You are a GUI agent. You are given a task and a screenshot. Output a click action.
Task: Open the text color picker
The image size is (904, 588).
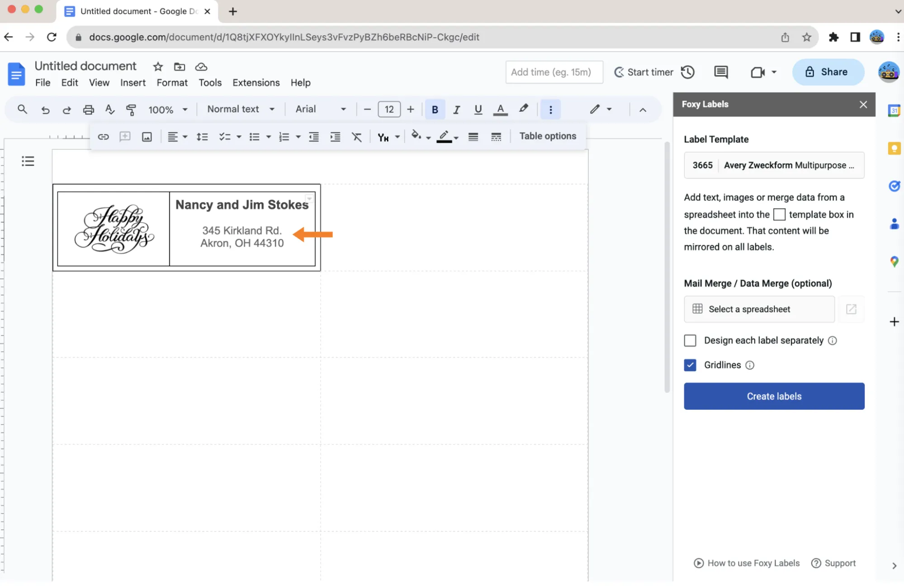(x=500, y=109)
